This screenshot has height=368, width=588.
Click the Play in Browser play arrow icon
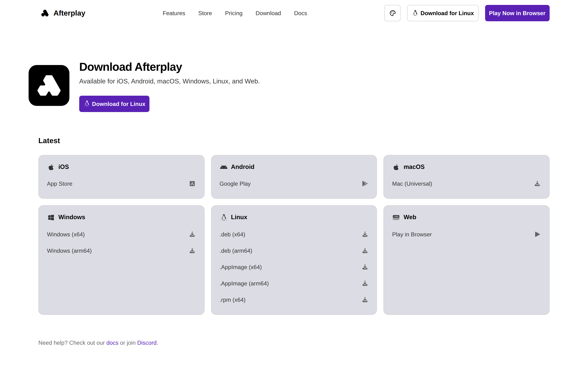537,234
